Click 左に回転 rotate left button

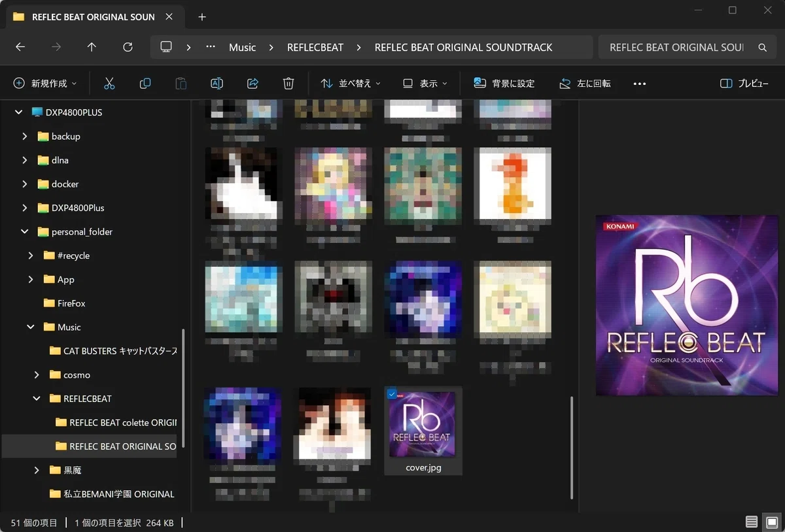coord(585,84)
